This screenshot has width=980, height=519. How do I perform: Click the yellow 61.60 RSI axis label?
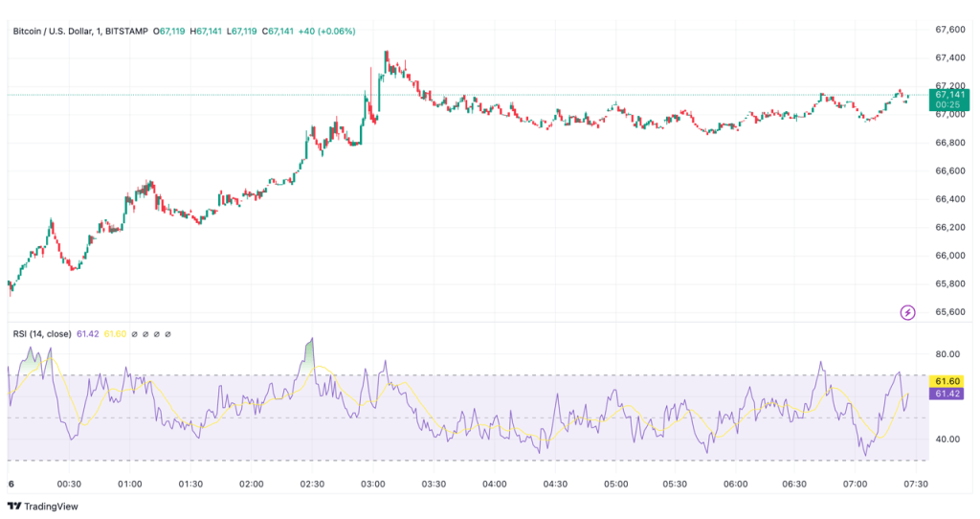click(x=947, y=381)
